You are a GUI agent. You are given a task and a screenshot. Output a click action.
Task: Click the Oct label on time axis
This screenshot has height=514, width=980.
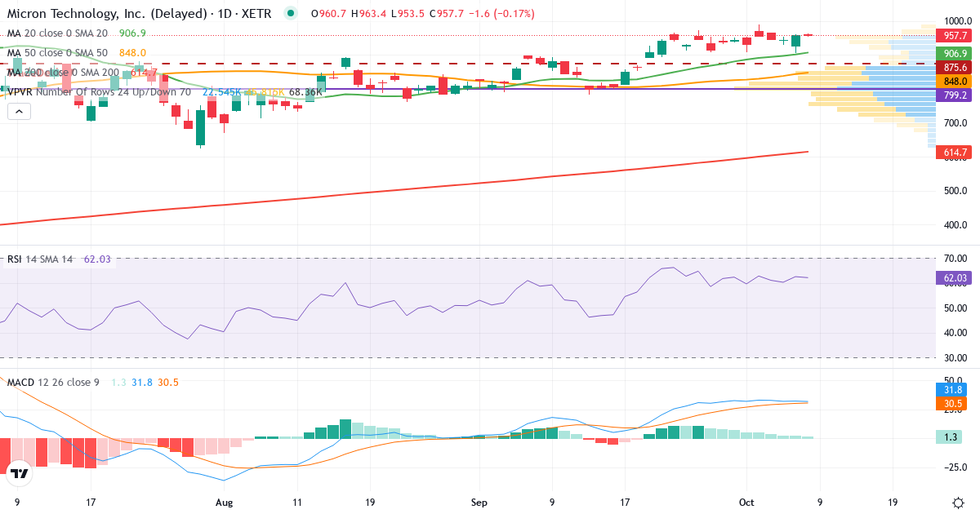[x=747, y=503]
